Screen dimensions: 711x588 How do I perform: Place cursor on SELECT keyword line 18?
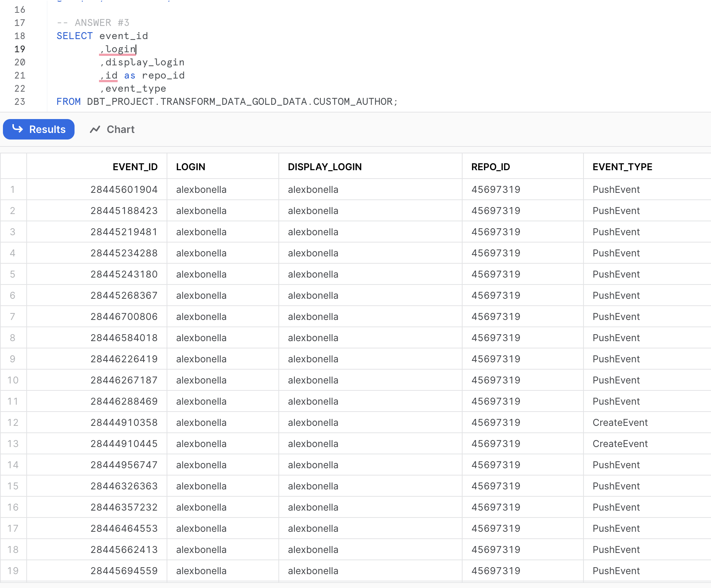(75, 36)
